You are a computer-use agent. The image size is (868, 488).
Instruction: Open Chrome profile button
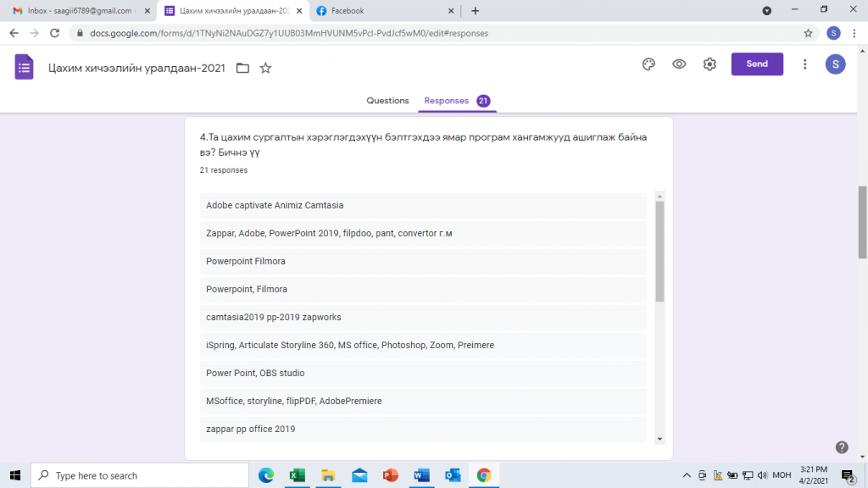point(833,33)
